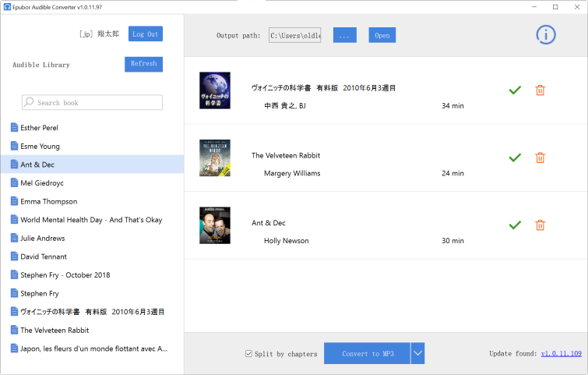This screenshot has width=588, height=375.
Task: Click the document icon beside Esther Perel
Action: pyautogui.click(x=14, y=128)
